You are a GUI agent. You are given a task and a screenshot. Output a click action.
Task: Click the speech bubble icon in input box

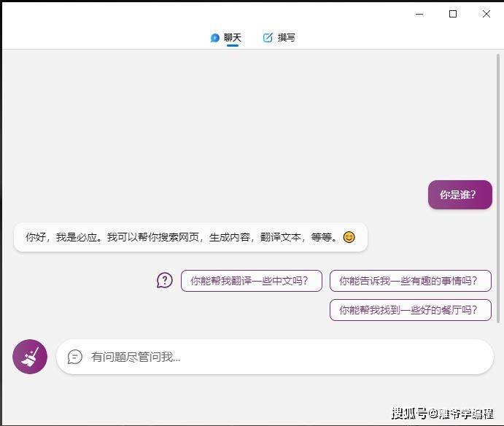click(x=75, y=357)
